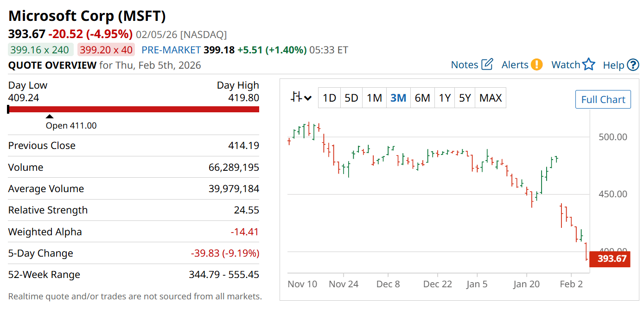644x310 pixels.
Task: Select the 1M chart period
Action: point(374,98)
